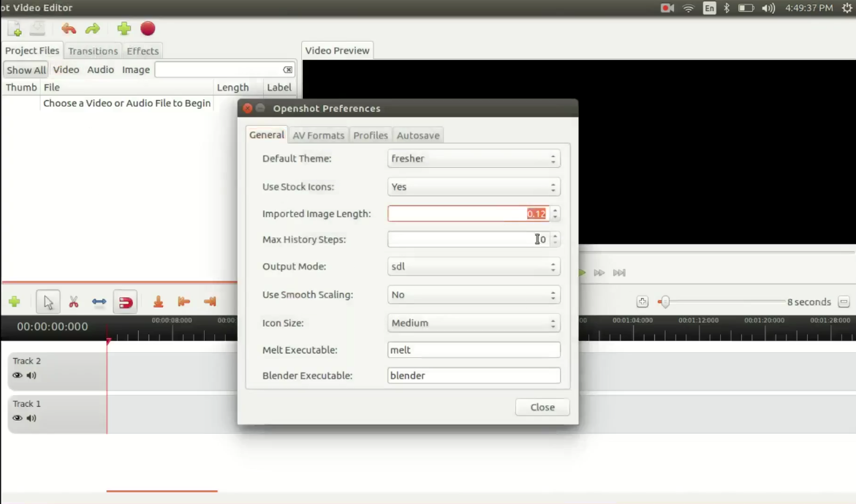Click the red Export Video record icon

[x=148, y=28]
